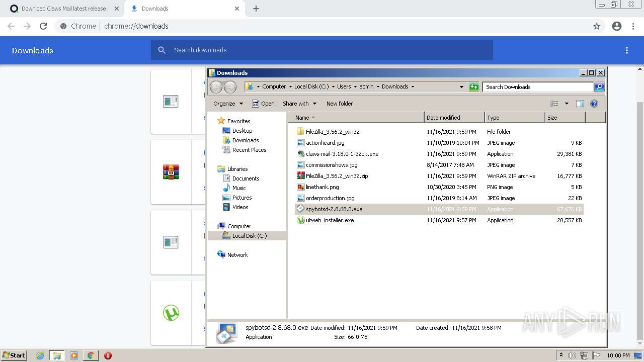Sort files by Size column
The height and width of the screenshot is (362, 644).
pyautogui.click(x=565, y=118)
